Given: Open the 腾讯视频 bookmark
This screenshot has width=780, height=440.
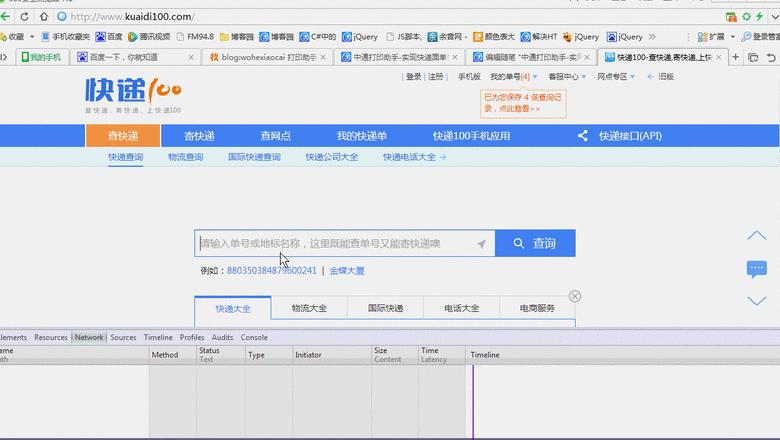Looking at the screenshot, I should (x=149, y=37).
